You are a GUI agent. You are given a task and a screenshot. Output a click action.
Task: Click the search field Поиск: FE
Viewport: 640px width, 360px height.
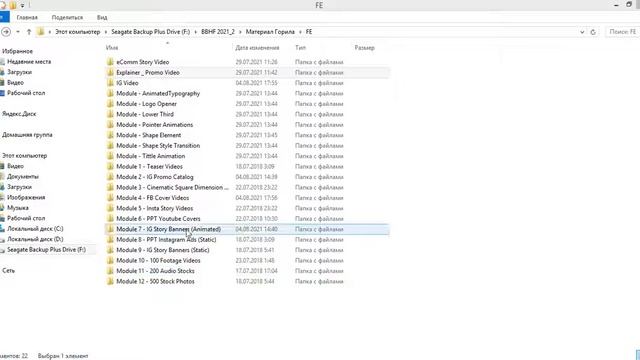[622, 32]
